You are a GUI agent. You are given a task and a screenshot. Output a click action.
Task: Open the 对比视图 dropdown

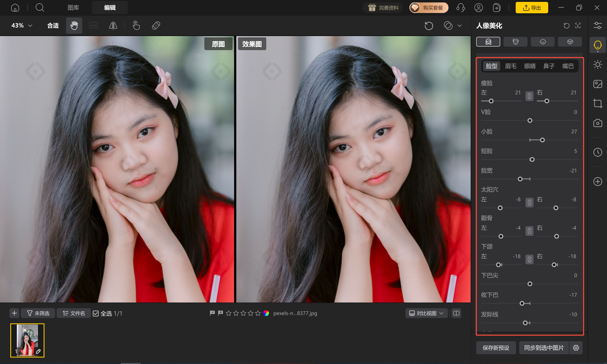point(426,313)
